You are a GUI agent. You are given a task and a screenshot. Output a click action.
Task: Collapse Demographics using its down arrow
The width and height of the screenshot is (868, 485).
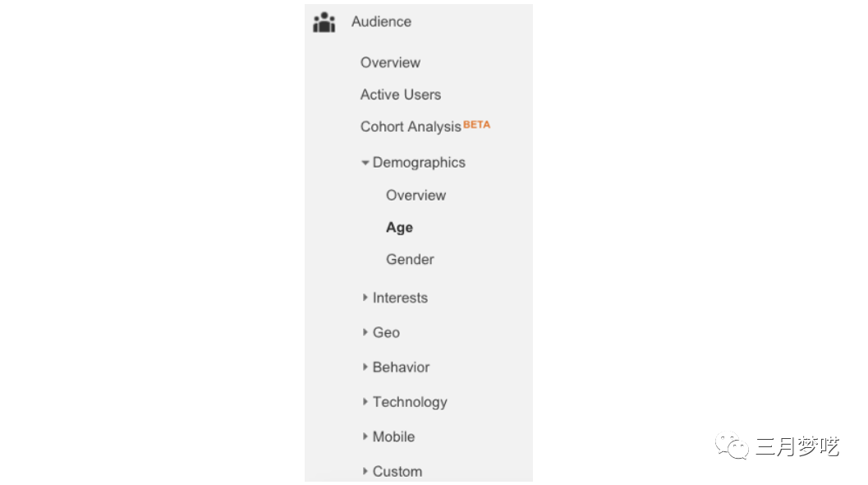coord(365,163)
